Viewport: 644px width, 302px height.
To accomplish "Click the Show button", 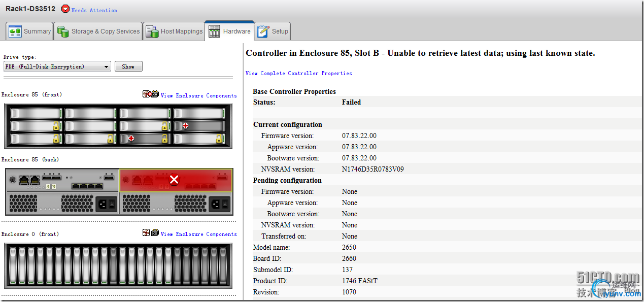I will tap(128, 66).
